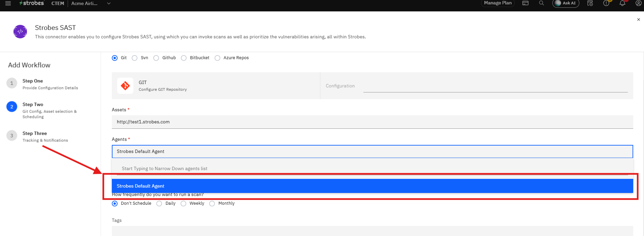Choose Daily scan frequency
Viewport: 644px width, 236px height.
159,203
